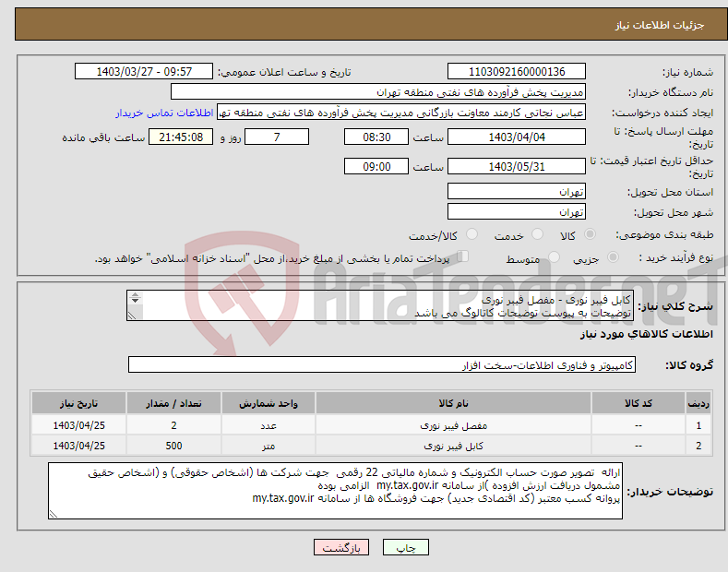The height and width of the screenshot is (572, 728).
Task: Click the واحد شمارش column header
Action: point(269,403)
